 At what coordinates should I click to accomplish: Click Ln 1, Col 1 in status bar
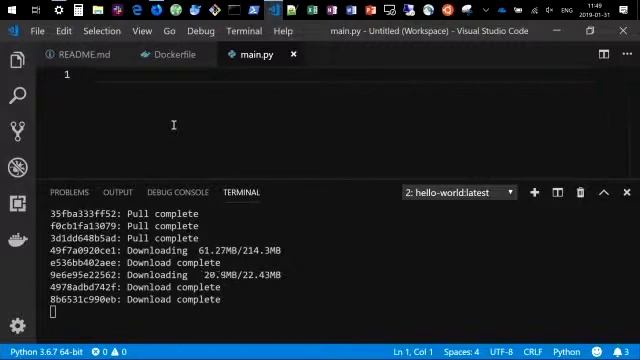pyautogui.click(x=413, y=352)
